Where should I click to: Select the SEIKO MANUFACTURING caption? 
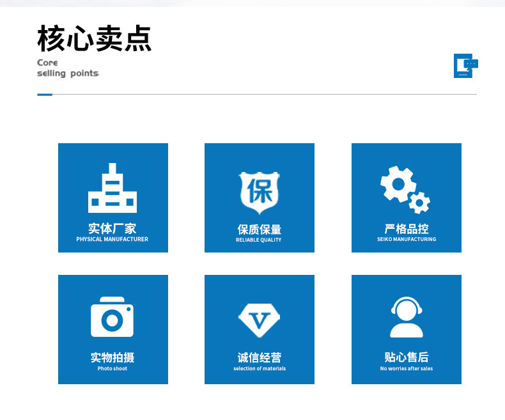(407, 239)
